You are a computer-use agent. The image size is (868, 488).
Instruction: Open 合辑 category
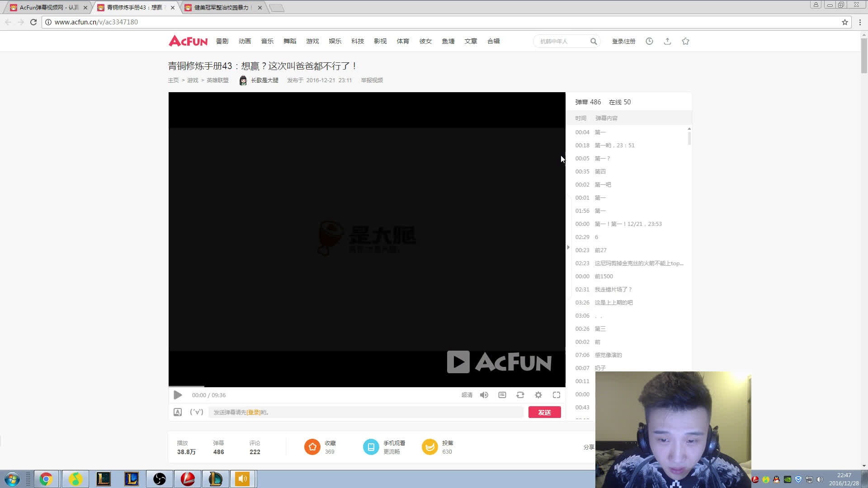coord(493,41)
